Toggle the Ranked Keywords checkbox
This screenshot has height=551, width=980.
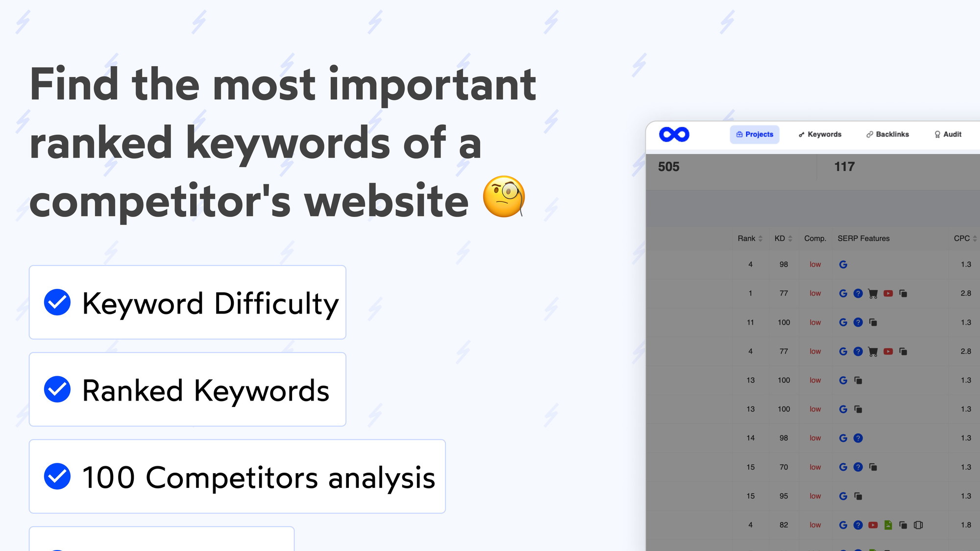(x=57, y=389)
